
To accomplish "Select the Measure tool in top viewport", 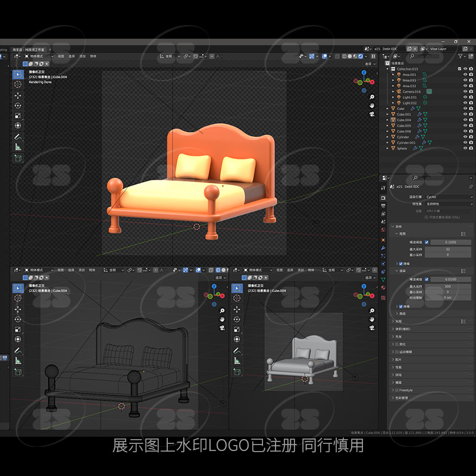I will (18, 147).
